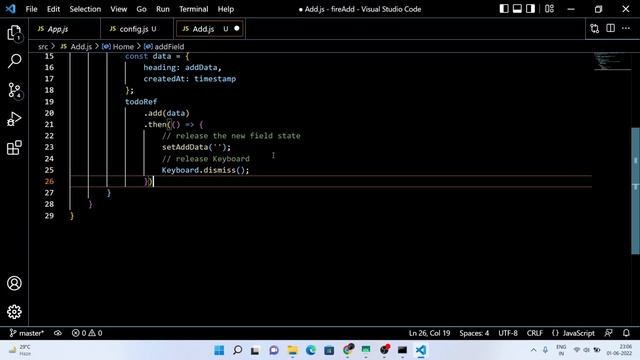Open the Go menu
Screen dimensions: 640x360
(x=141, y=9)
